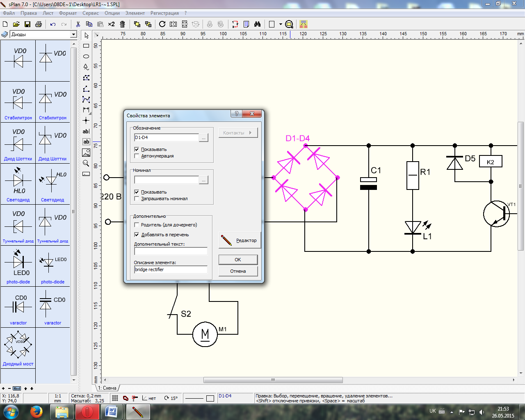Print the schematic with the printer icon

pos(39,24)
